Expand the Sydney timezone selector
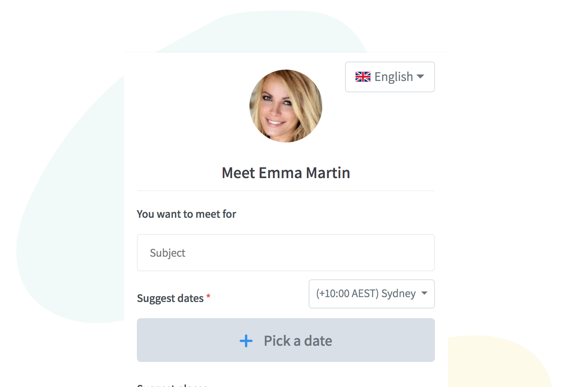 point(371,294)
